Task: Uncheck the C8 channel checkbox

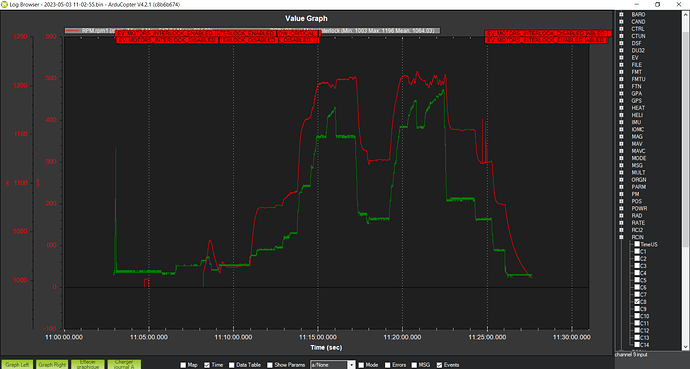Action: [x=637, y=302]
